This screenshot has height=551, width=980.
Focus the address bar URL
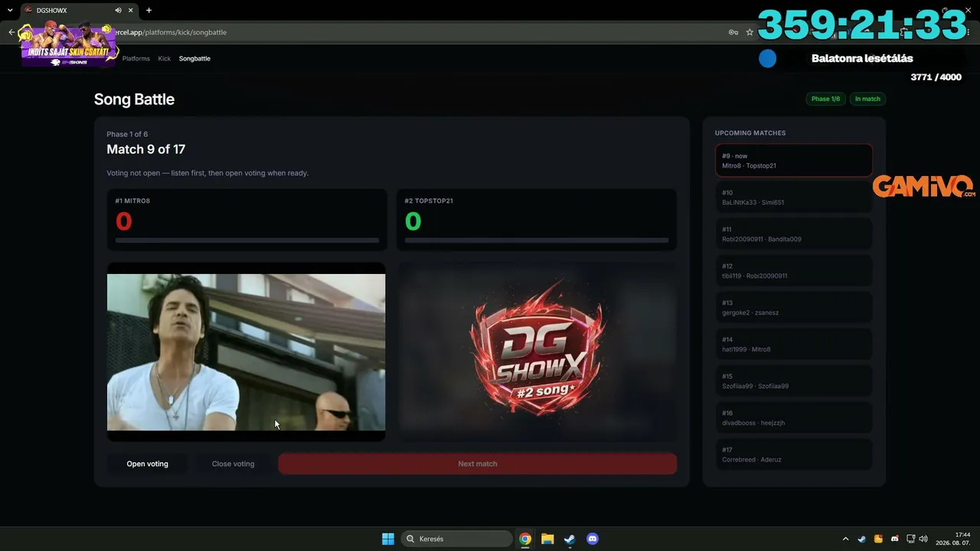click(170, 32)
